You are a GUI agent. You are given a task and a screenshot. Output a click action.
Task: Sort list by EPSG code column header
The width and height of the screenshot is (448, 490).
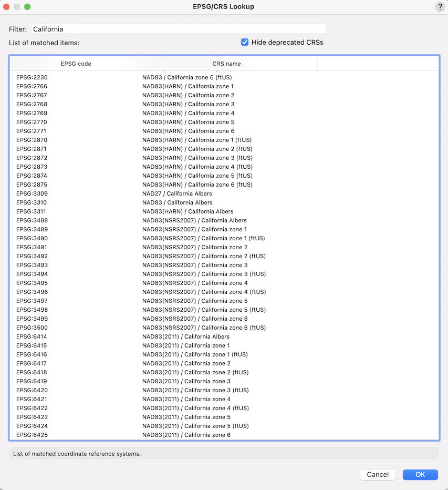click(x=76, y=64)
